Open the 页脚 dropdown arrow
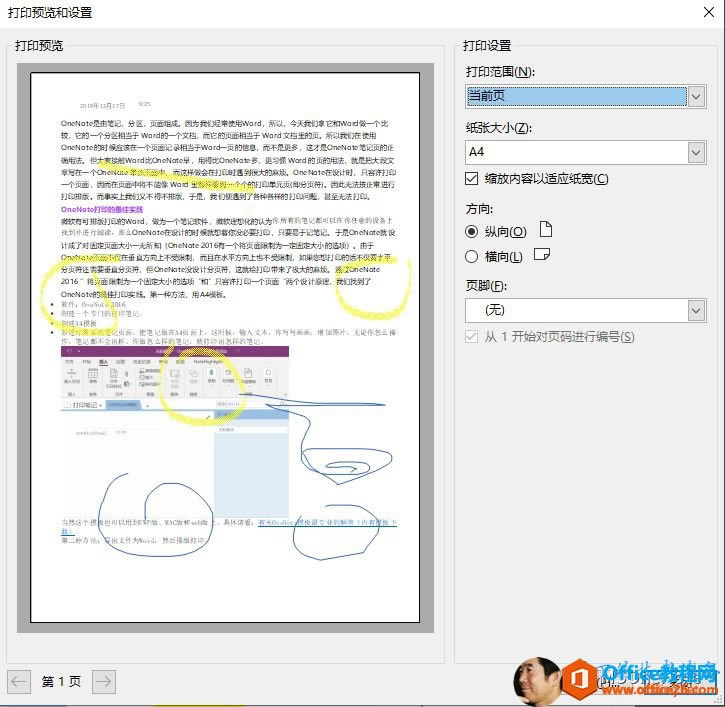 click(x=696, y=310)
